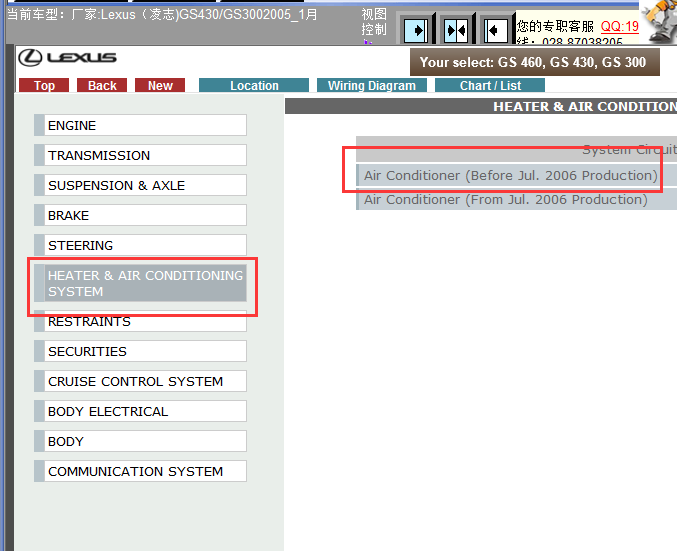
Task: Click the 视图控制 label
Action: (x=374, y=22)
